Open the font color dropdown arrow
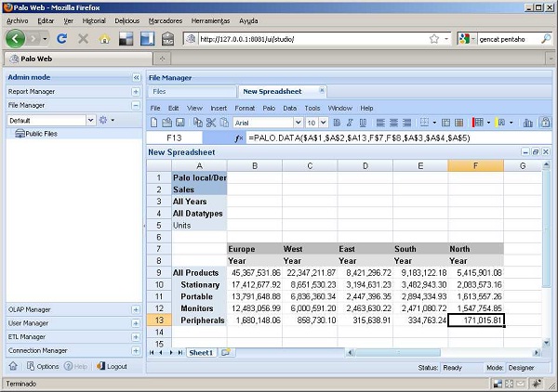 tap(511, 123)
